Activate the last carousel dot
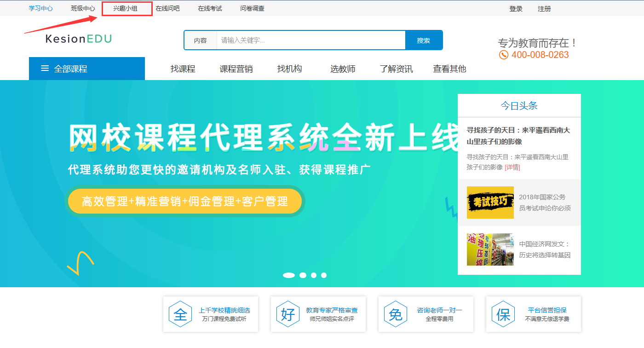The height and width of the screenshot is (348, 644). [324, 275]
